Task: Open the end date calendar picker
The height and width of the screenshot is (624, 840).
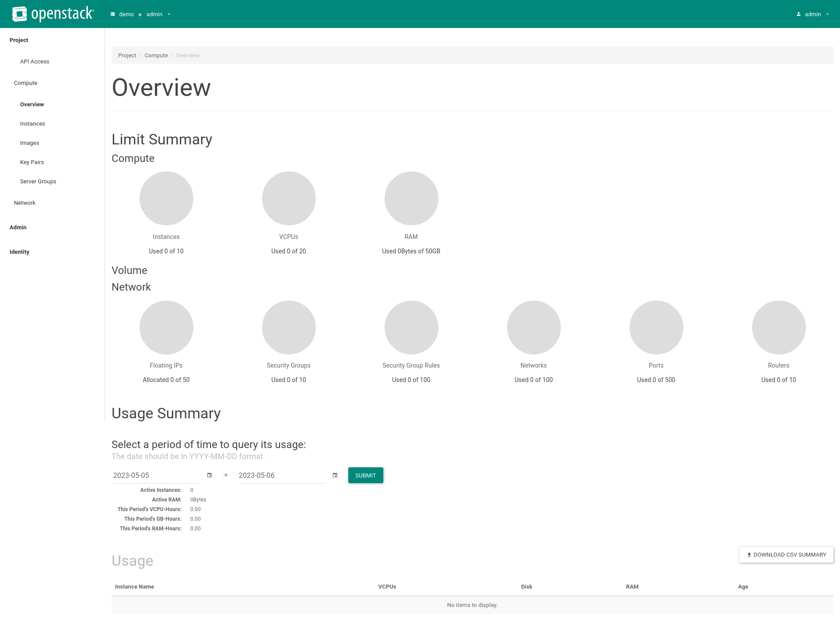Action: 335,475
